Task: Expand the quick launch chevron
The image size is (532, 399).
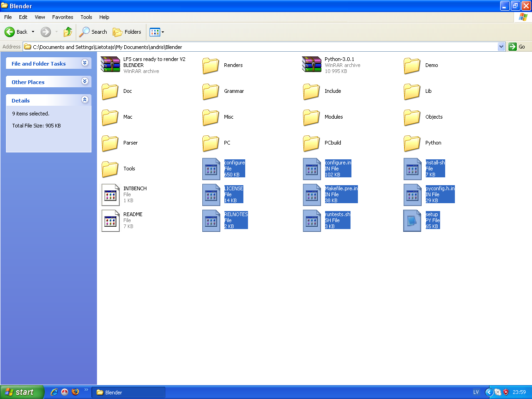Action: (86, 389)
